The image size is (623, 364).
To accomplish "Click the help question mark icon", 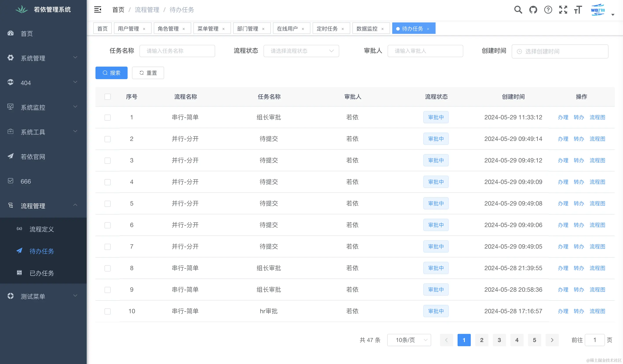I will 548,10.
